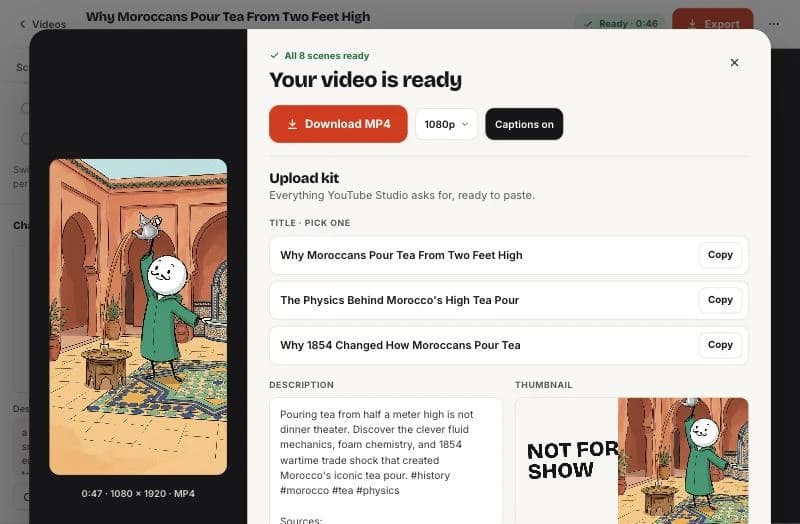Click the THUMBNAIL section label

click(x=544, y=385)
